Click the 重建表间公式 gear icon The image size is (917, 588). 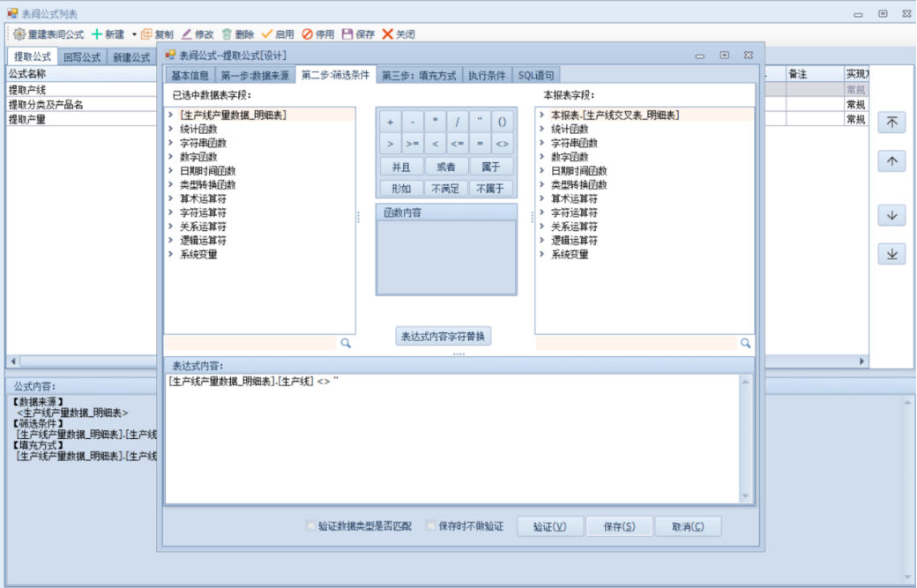(x=19, y=34)
